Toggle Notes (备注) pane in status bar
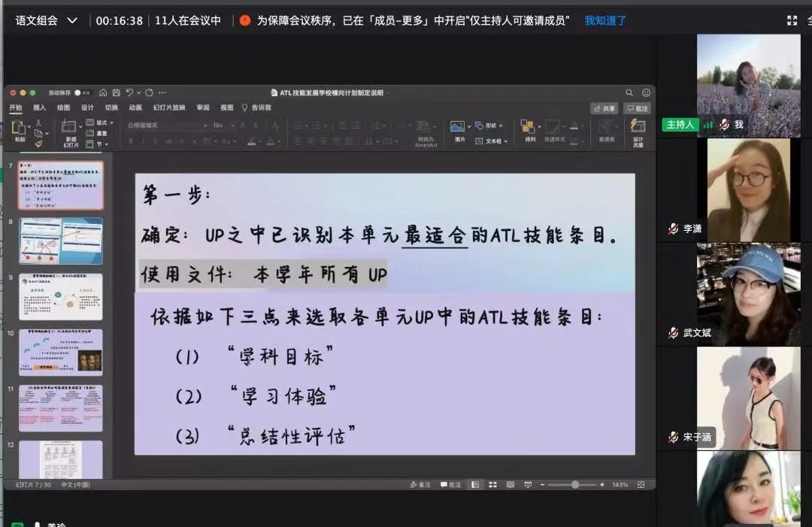Viewport: 812px width, 527px height. (420, 485)
